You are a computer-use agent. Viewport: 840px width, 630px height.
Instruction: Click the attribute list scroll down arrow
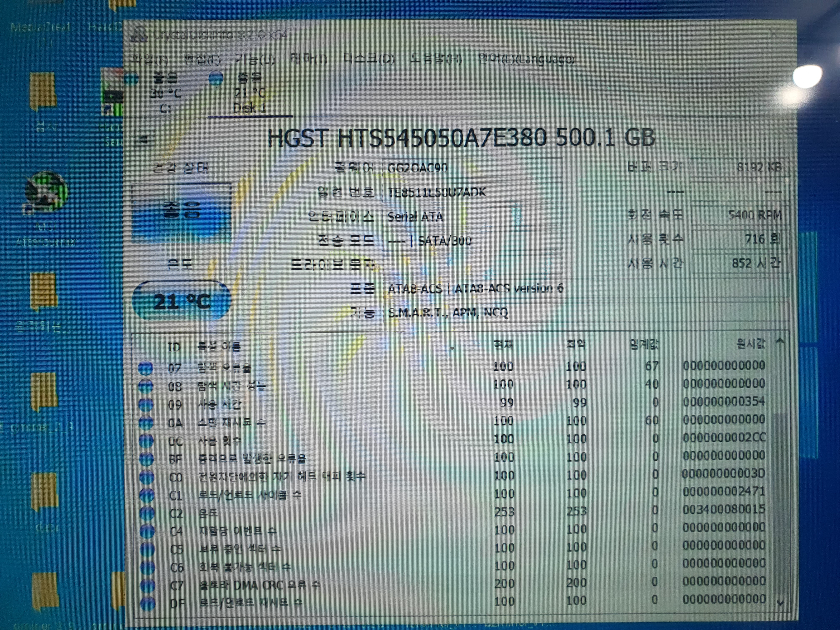click(781, 603)
